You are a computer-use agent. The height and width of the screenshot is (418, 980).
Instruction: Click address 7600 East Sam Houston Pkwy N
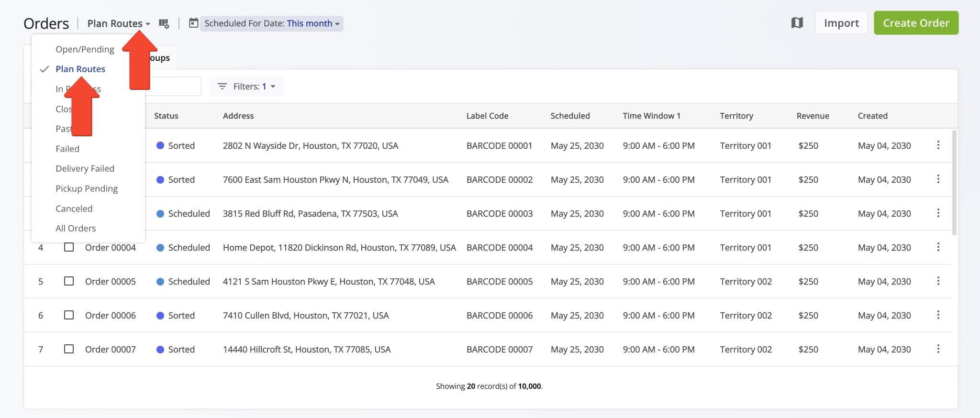pyautogui.click(x=335, y=179)
